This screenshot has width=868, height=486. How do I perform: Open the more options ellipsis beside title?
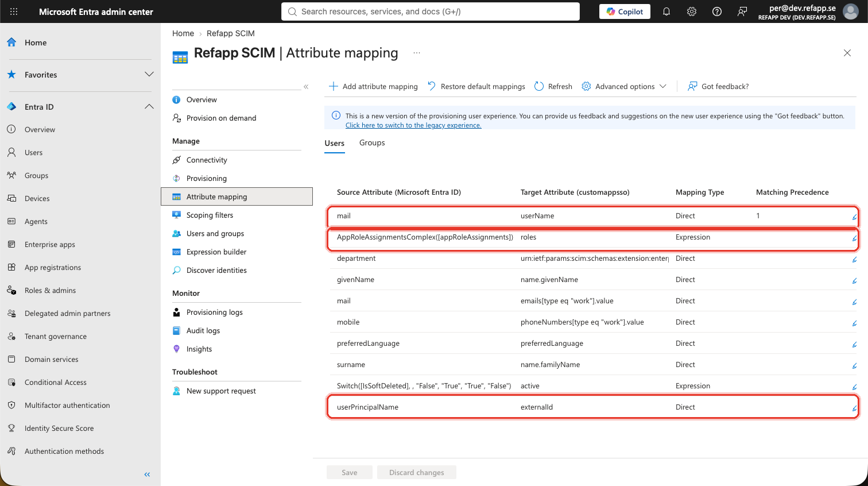[417, 53]
